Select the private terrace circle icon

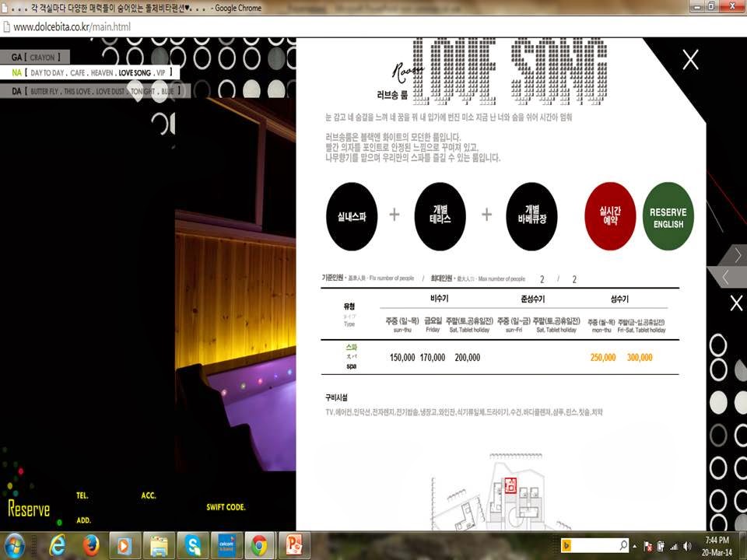click(440, 215)
